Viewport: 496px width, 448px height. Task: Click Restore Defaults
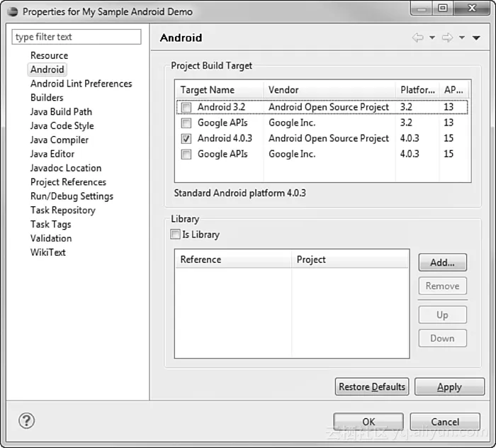372,386
